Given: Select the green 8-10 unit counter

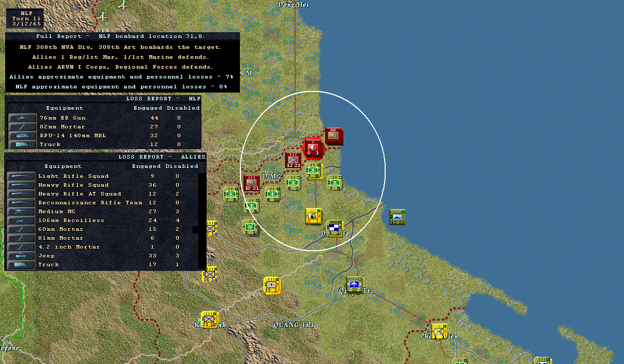Looking at the screenshot, I should coord(273,194).
